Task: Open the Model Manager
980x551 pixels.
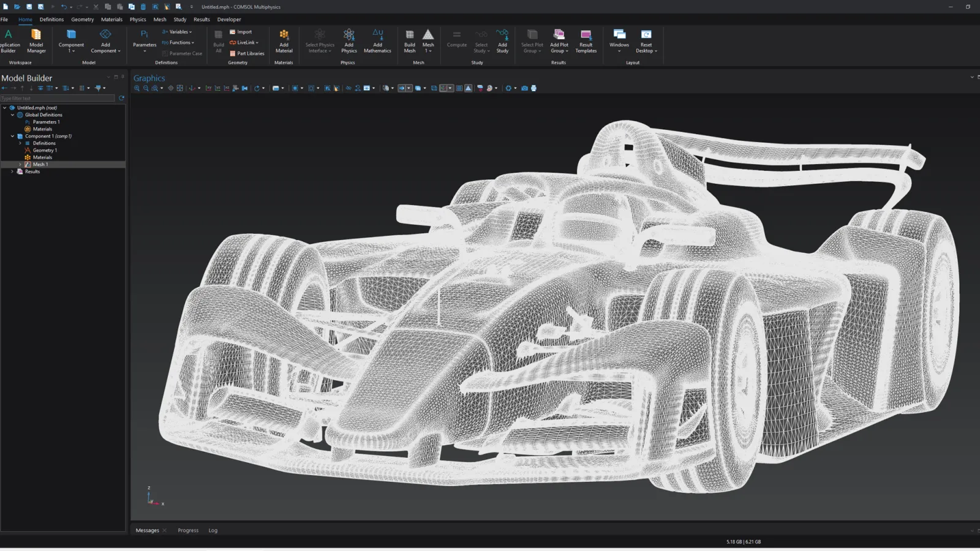Action: tap(36, 40)
